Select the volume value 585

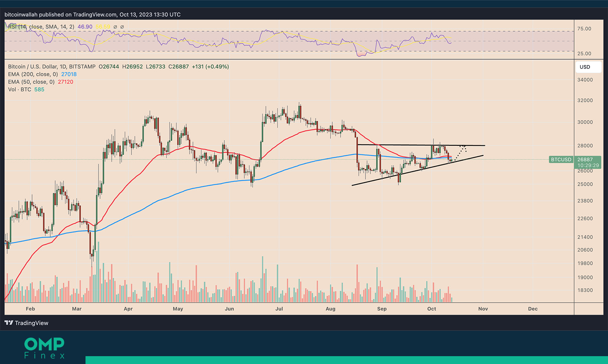[x=39, y=89]
